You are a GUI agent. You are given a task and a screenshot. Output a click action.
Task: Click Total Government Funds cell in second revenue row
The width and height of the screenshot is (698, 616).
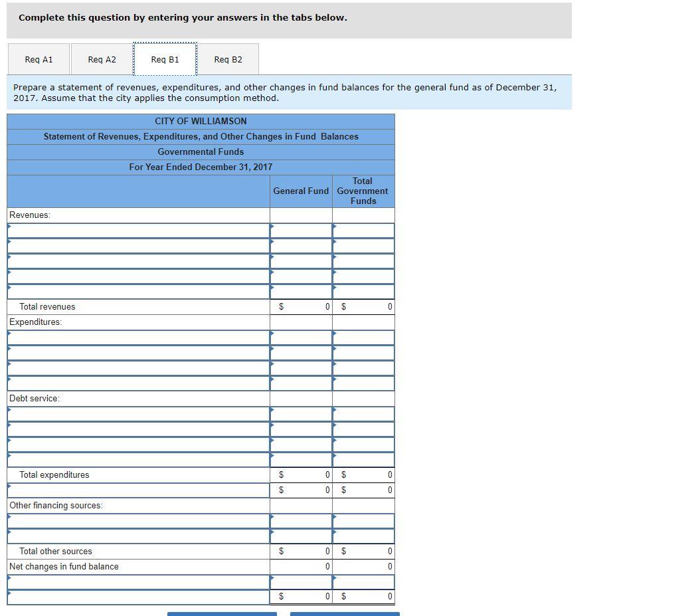coord(364,246)
